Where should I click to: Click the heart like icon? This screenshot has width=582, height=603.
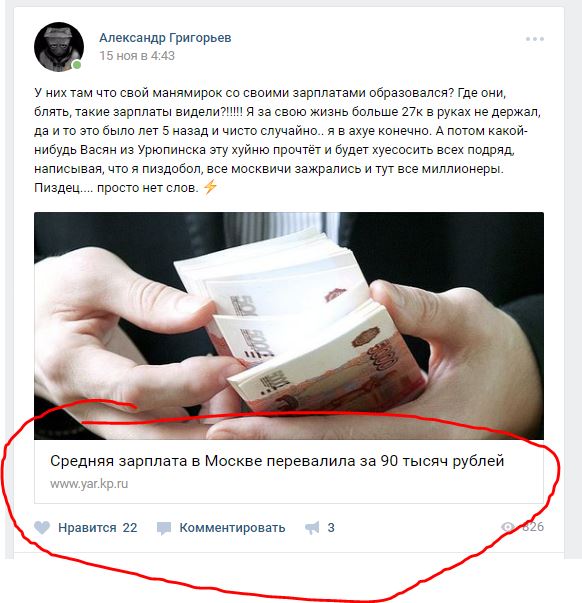point(42,527)
